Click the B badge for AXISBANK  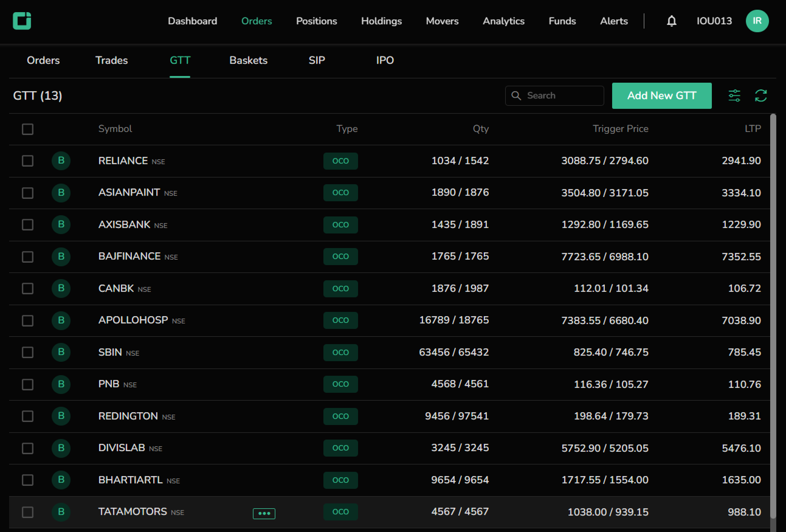(61, 225)
